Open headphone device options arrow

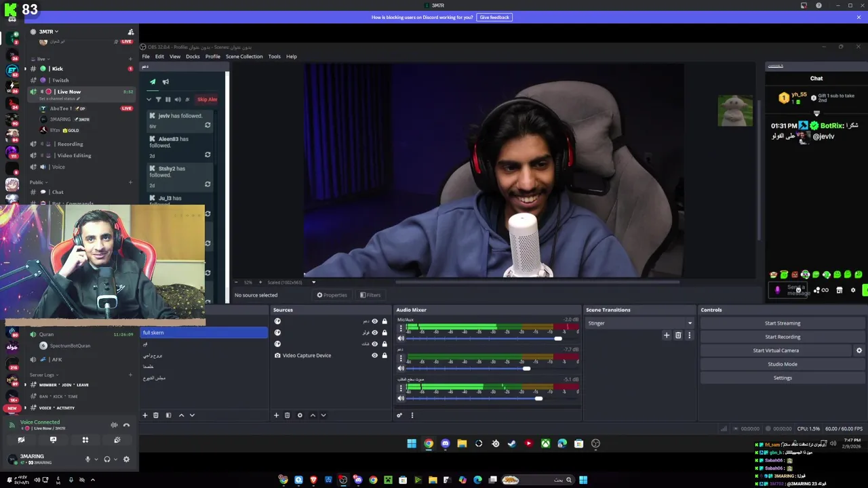click(x=115, y=460)
